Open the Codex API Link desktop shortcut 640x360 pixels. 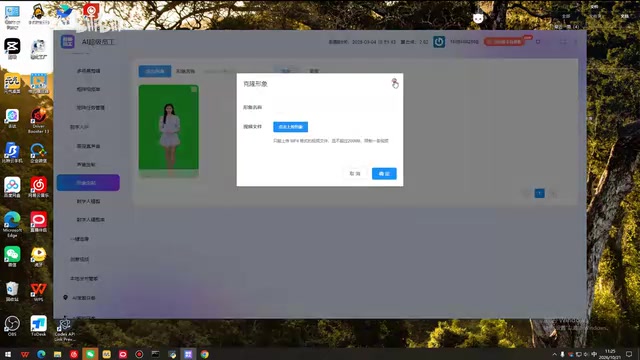pyautogui.click(x=64, y=330)
